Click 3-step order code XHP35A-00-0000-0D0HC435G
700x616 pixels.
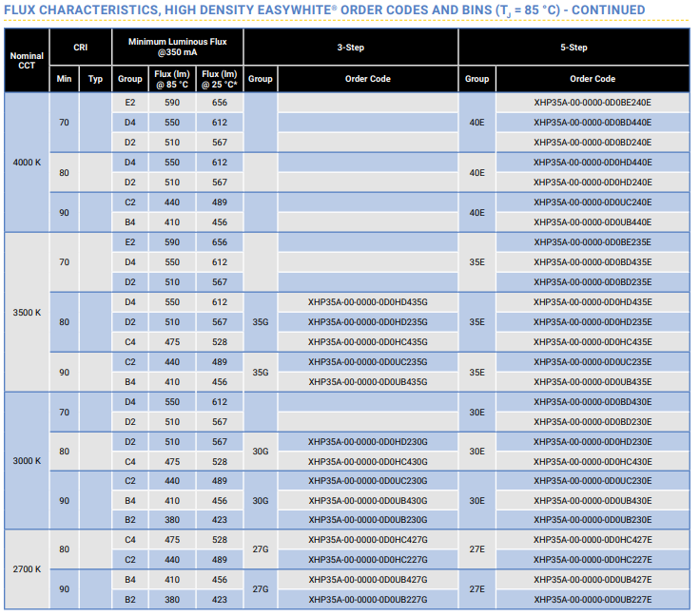coord(368,342)
